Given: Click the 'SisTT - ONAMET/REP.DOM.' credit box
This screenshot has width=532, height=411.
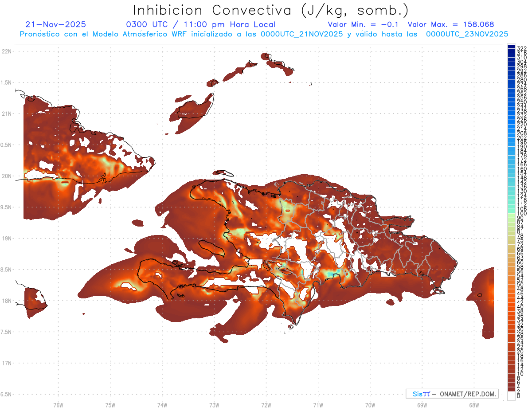Looking at the screenshot, I should [452, 394].
